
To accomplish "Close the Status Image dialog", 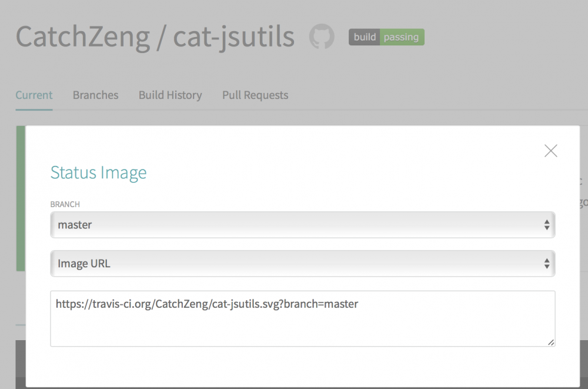I will pos(550,151).
